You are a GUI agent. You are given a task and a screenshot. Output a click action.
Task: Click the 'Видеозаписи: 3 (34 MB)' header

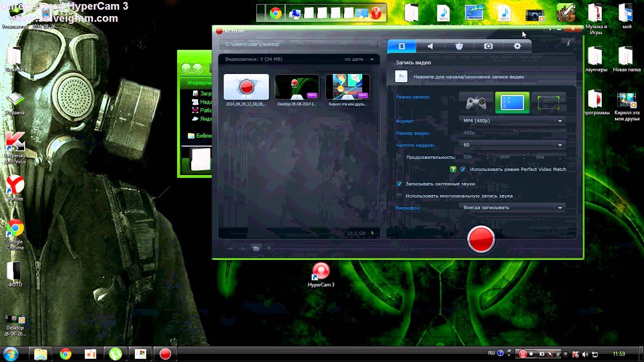click(254, 59)
